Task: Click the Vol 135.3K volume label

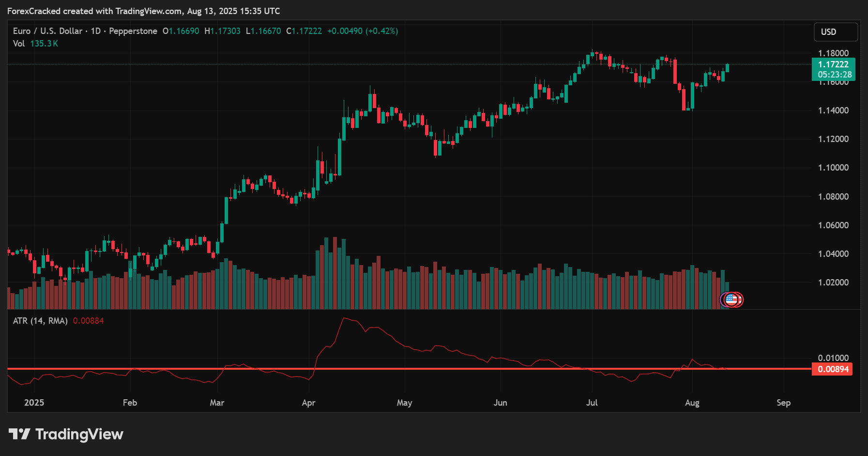Action: point(34,43)
